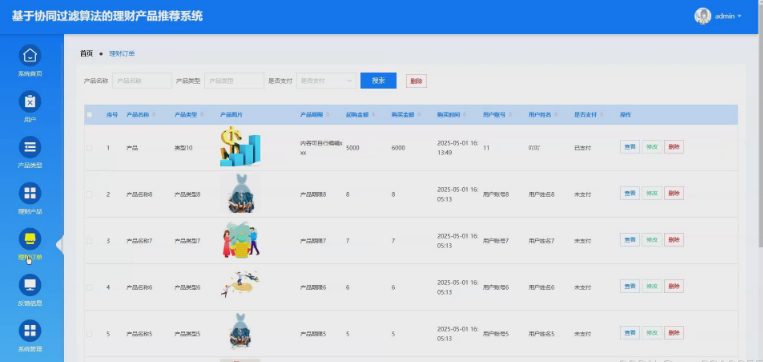Click 修改 for the 产品名称8 row
This screenshot has width=763, height=362.
652,193
